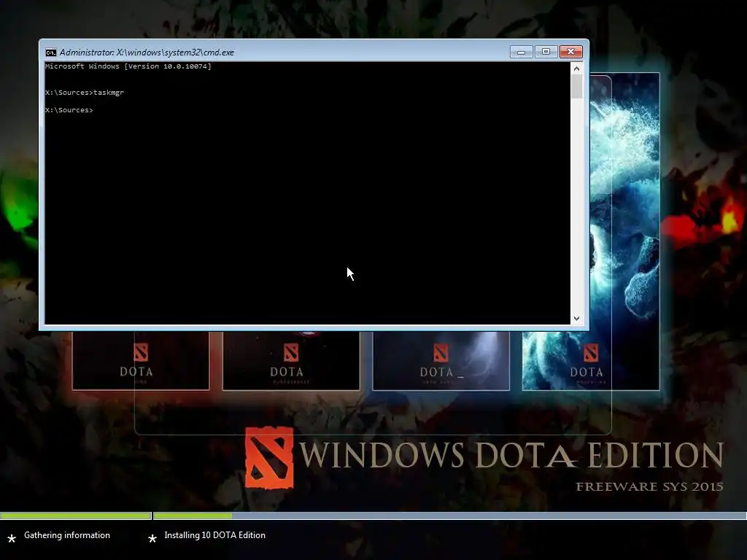This screenshot has width=747, height=560.
Task: Click the 'Gathering information' progress bar
Action: pyautogui.click(x=76, y=516)
